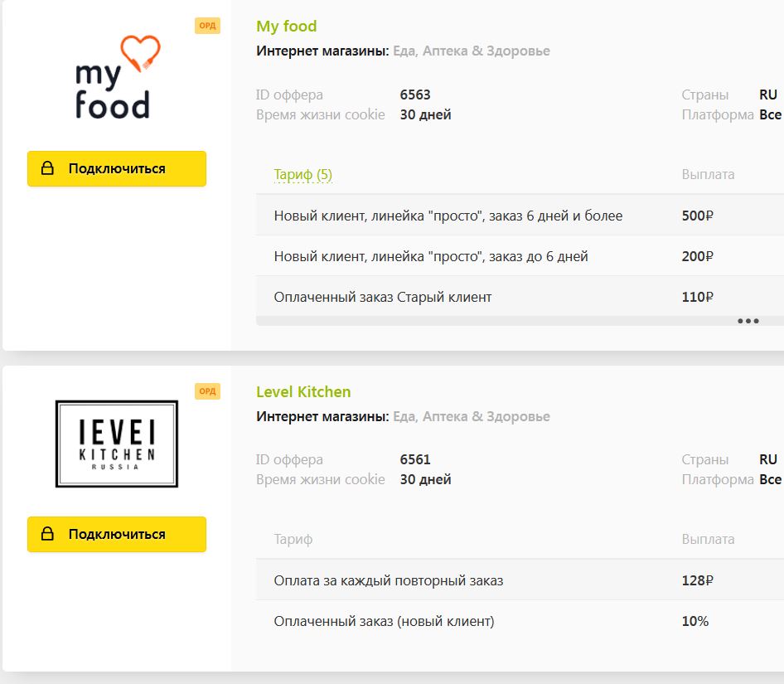Select the Level Kitchen category Еда, Аптека & Здоровье
This screenshot has height=684, width=784.
coord(471,417)
